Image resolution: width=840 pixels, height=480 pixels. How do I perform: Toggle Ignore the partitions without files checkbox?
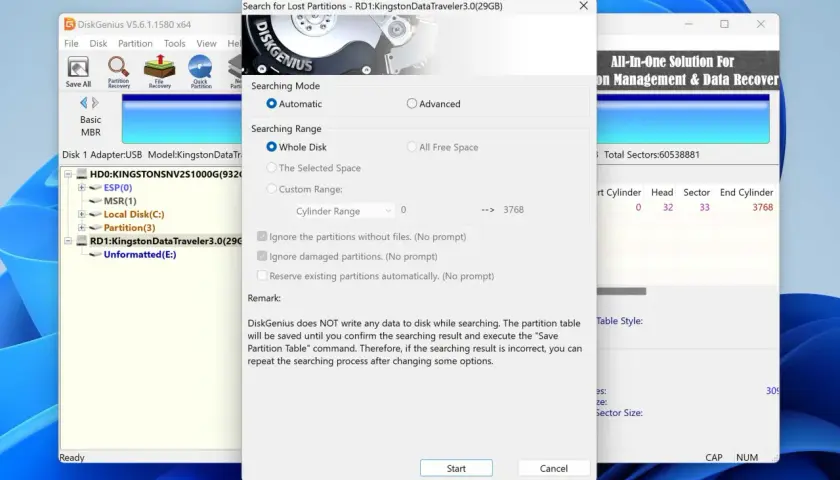pyautogui.click(x=262, y=236)
